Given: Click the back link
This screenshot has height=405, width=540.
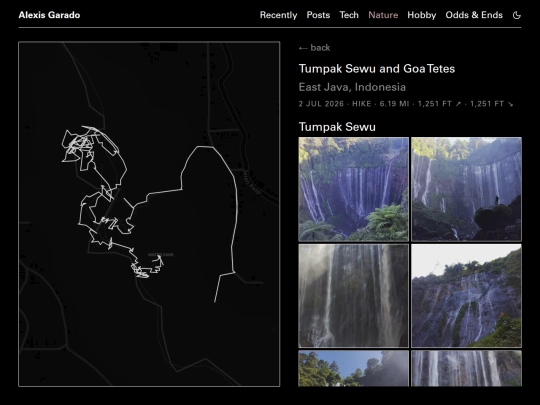Looking at the screenshot, I should 314,48.
